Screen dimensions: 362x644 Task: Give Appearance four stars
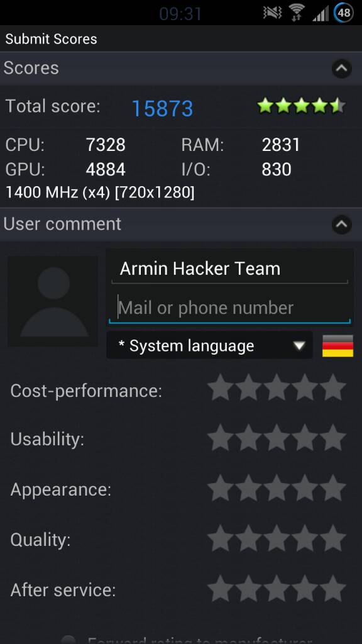(x=305, y=488)
